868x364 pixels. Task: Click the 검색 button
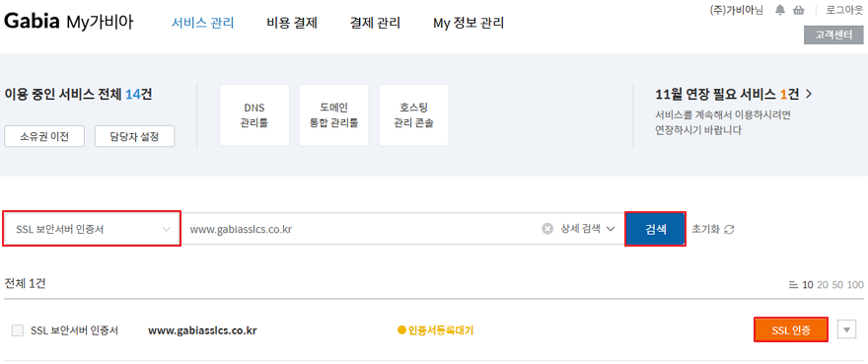[655, 228]
